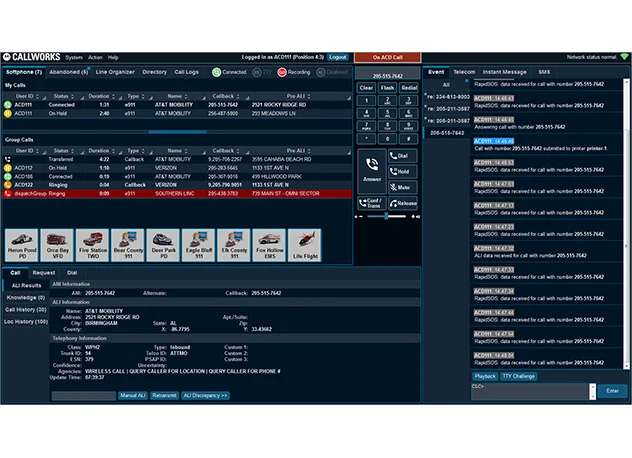Click the Logout button
Viewport: 632px width, 458px height.
pos(338,57)
